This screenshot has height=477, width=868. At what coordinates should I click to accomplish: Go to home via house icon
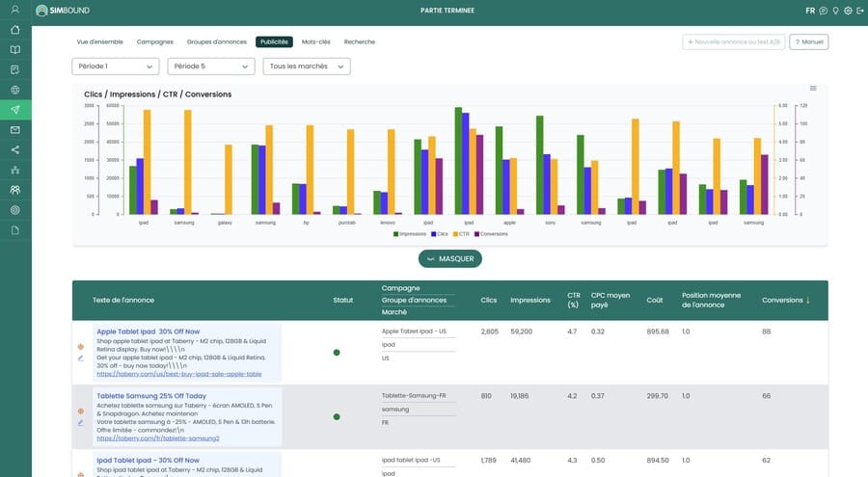pos(14,30)
